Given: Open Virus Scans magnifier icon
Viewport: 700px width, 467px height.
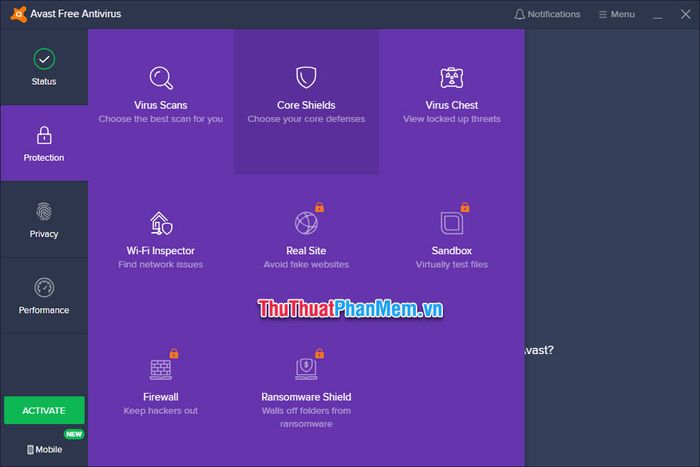Looking at the screenshot, I should coord(161,78).
